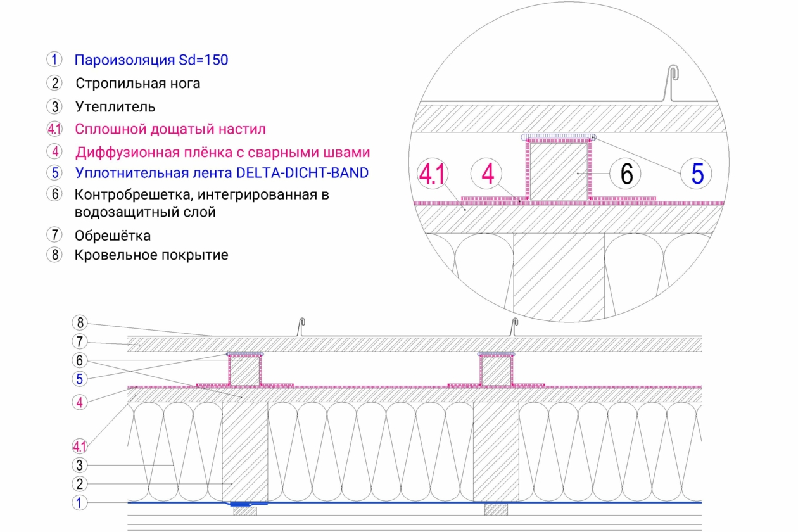Click callout 2 left of the cross-section
Image resolution: width=798 pixels, height=532 pixels.
[80, 484]
